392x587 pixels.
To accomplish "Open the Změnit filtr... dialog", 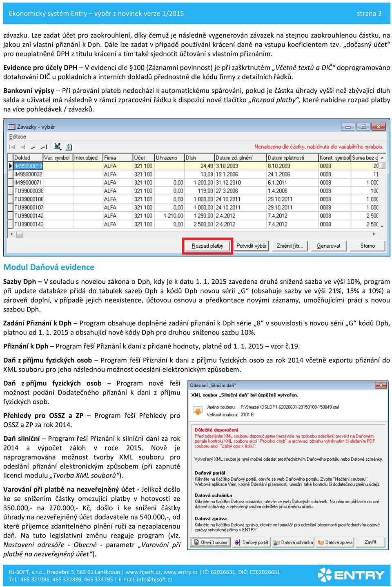I will [290, 246].
